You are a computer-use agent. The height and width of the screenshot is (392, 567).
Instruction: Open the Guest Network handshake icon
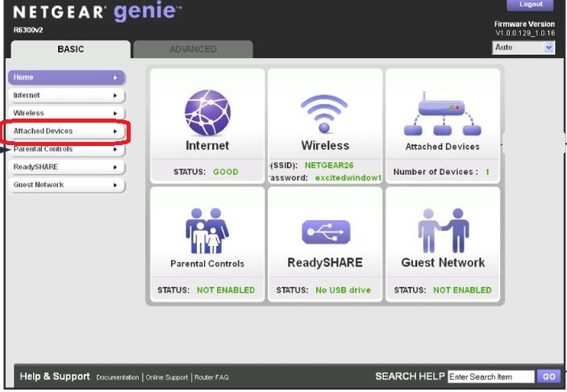(x=444, y=231)
